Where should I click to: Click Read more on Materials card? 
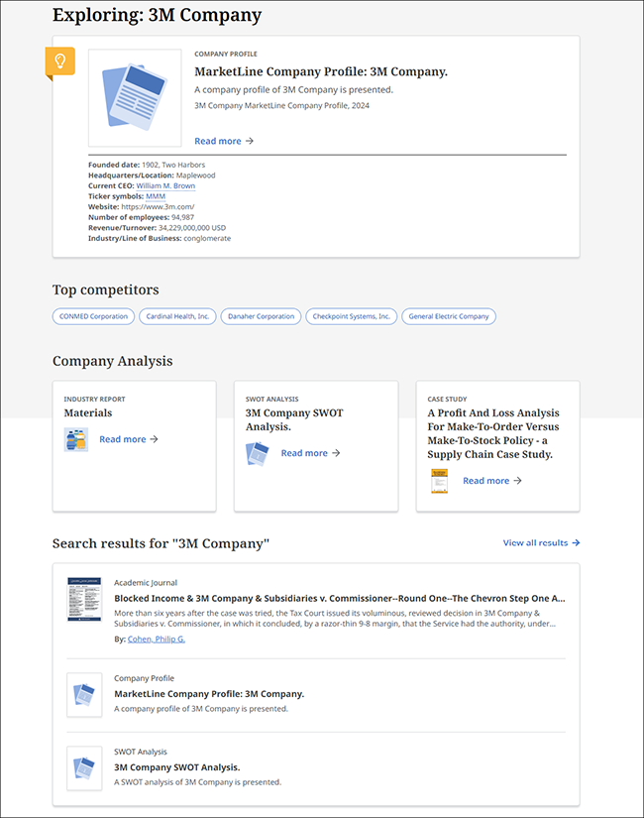click(128, 439)
